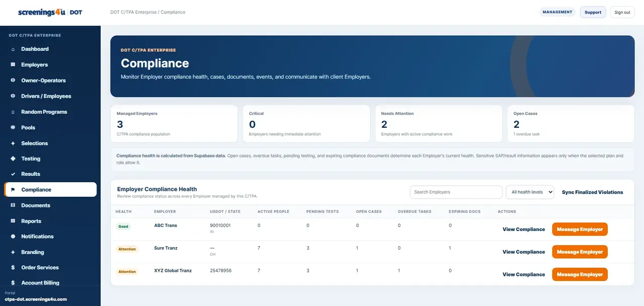View Compliance for ABC Trans
The image size is (644, 306).
click(x=524, y=229)
